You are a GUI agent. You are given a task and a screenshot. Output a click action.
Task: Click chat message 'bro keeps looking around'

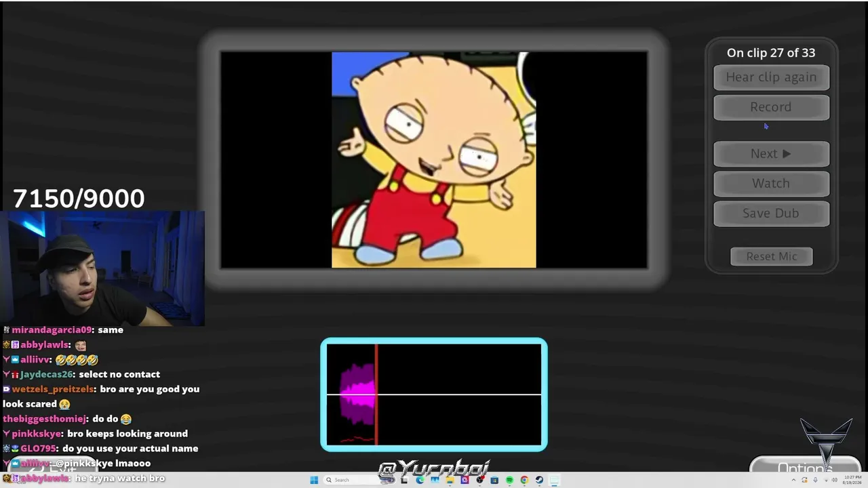click(x=127, y=434)
